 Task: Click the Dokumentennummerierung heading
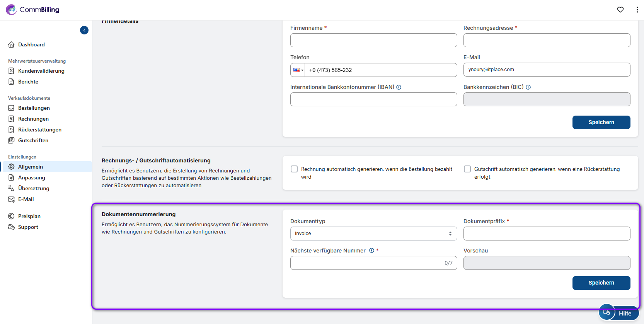coord(138,214)
